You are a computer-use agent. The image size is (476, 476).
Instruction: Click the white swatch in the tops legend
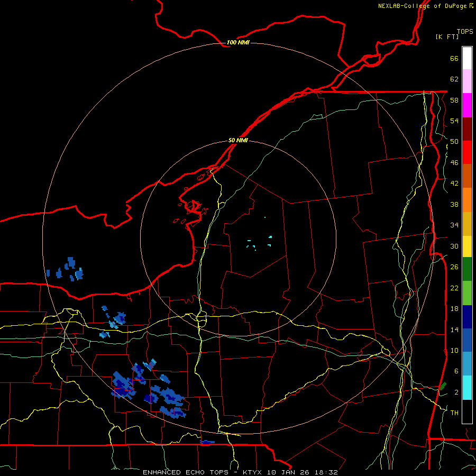(467, 58)
